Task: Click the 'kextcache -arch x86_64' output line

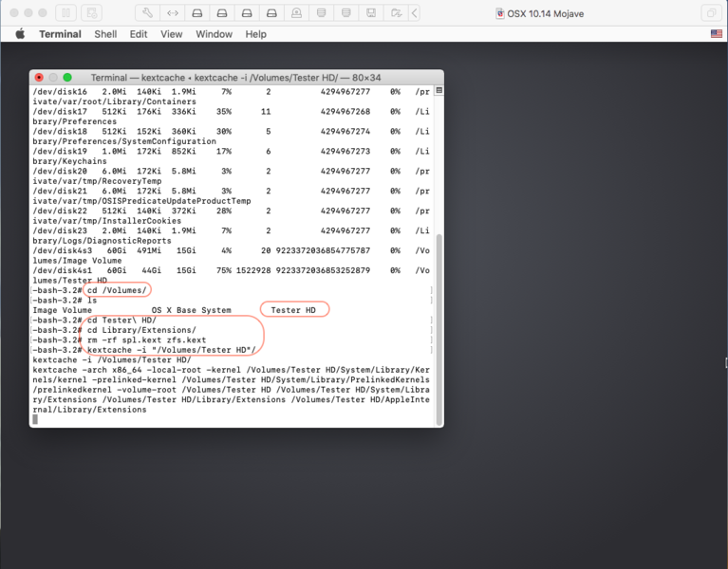Action: 231,370
